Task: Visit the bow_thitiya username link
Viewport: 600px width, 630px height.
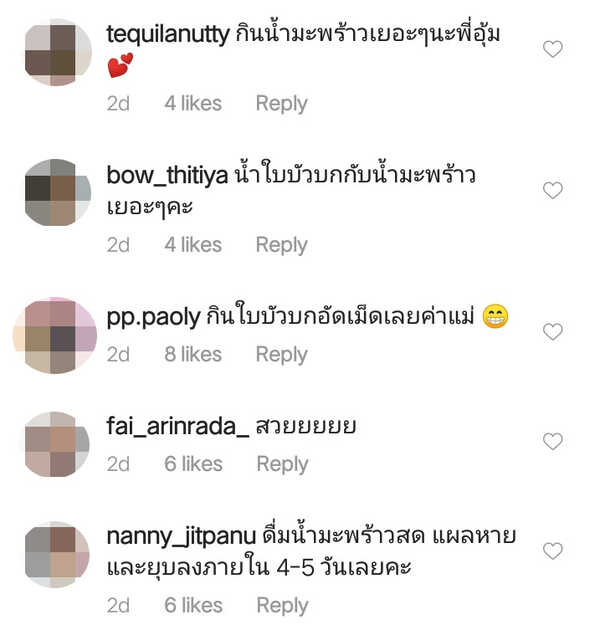Action: pyautogui.click(x=167, y=176)
